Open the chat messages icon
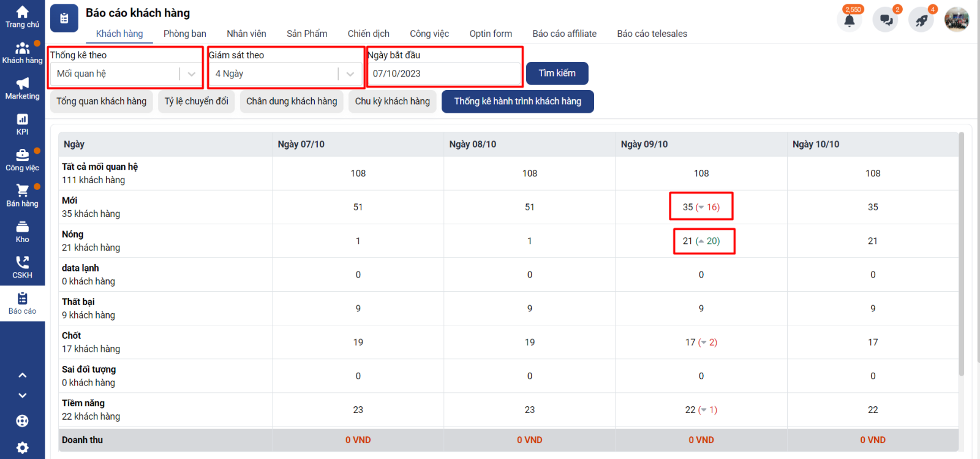The image size is (980, 459). (x=886, y=20)
